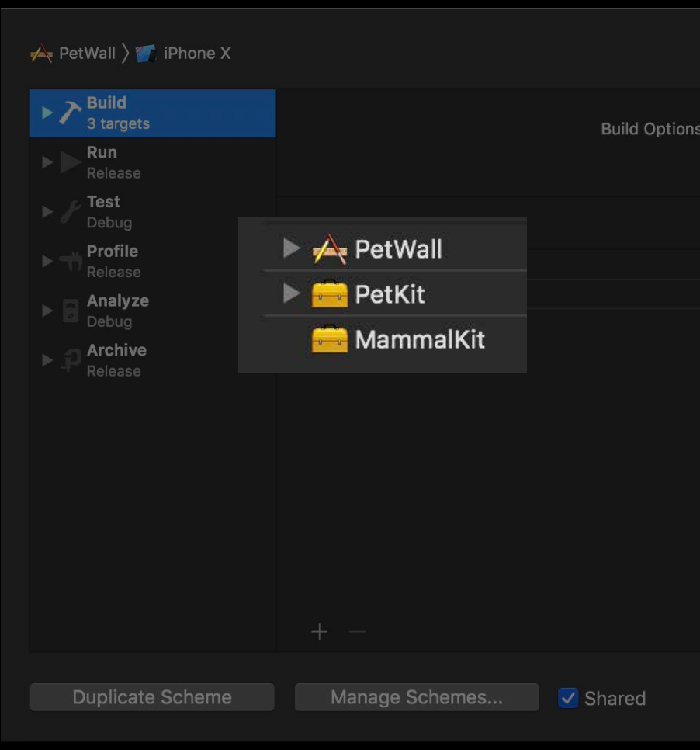The width and height of the screenshot is (700, 750).
Task: Click the Profile instrument icon
Action: (71, 261)
